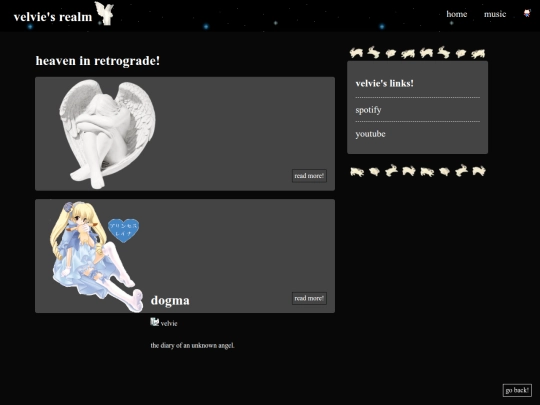Image resolution: width=540 pixels, height=405 pixels.
Task: Click "read more!" on the angel statue card
Action: point(309,176)
